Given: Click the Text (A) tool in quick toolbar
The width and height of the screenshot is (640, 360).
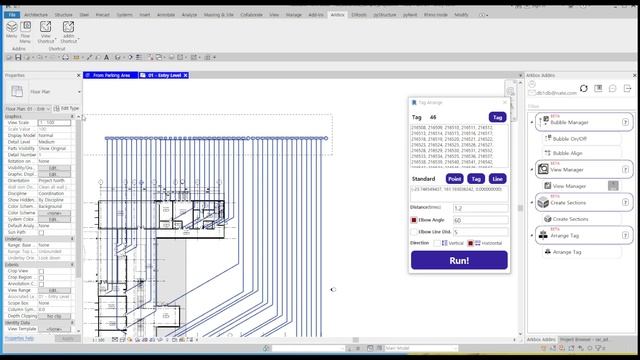Looking at the screenshot, I should [x=107, y=58].
